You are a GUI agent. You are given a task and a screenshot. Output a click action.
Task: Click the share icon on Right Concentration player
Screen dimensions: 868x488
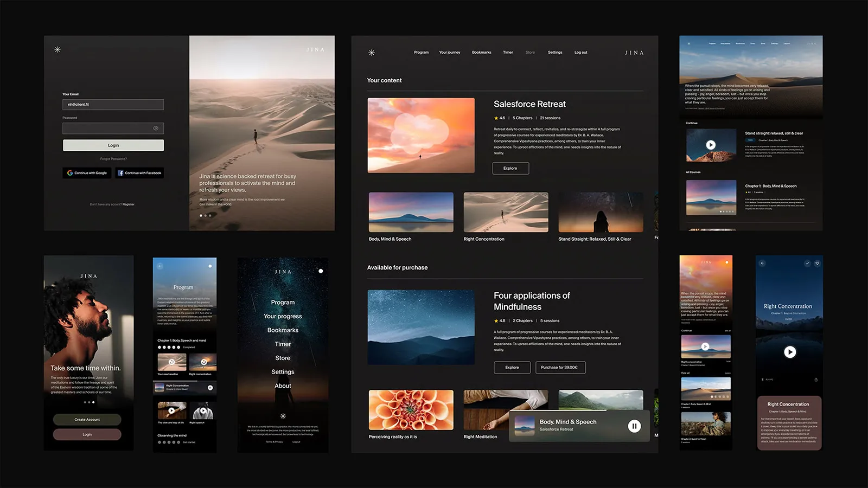[x=816, y=380]
